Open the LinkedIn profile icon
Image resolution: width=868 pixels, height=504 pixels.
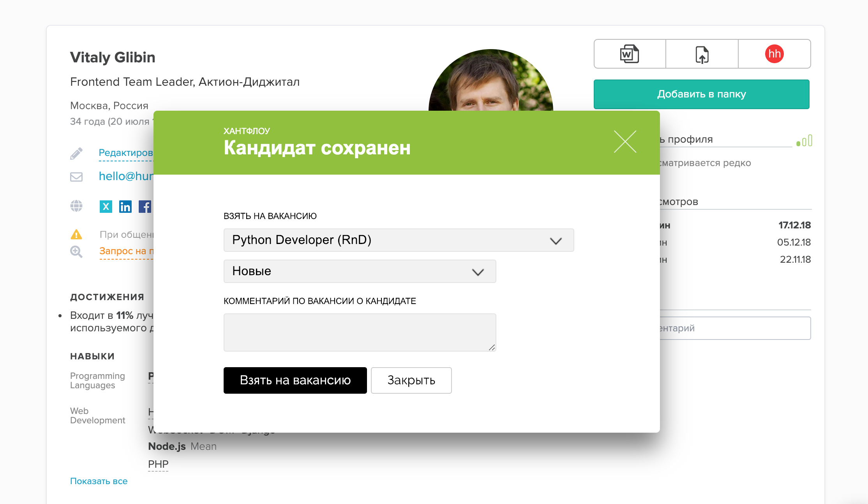(125, 206)
